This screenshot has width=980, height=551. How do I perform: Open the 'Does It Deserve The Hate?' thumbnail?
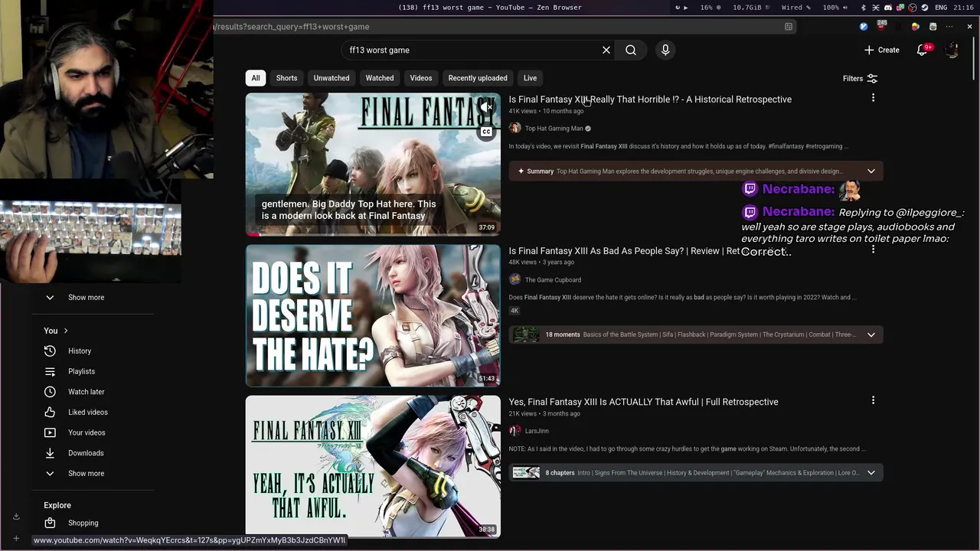pyautogui.click(x=373, y=315)
